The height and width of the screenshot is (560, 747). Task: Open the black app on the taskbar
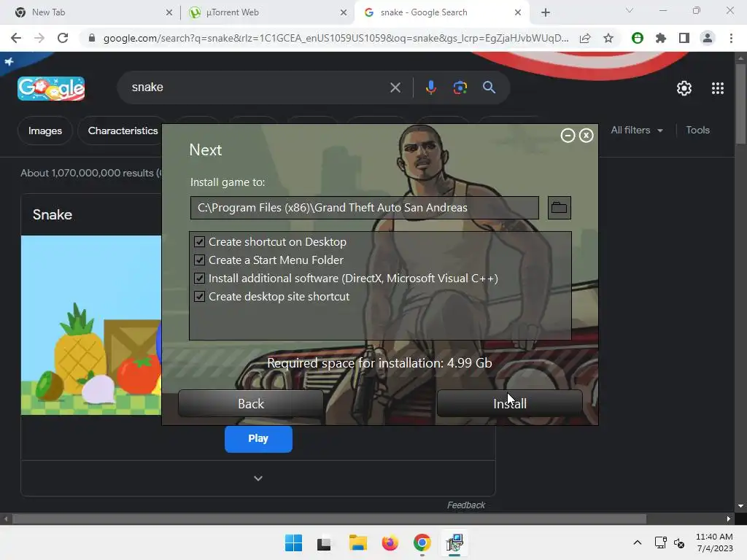[x=324, y=542]
